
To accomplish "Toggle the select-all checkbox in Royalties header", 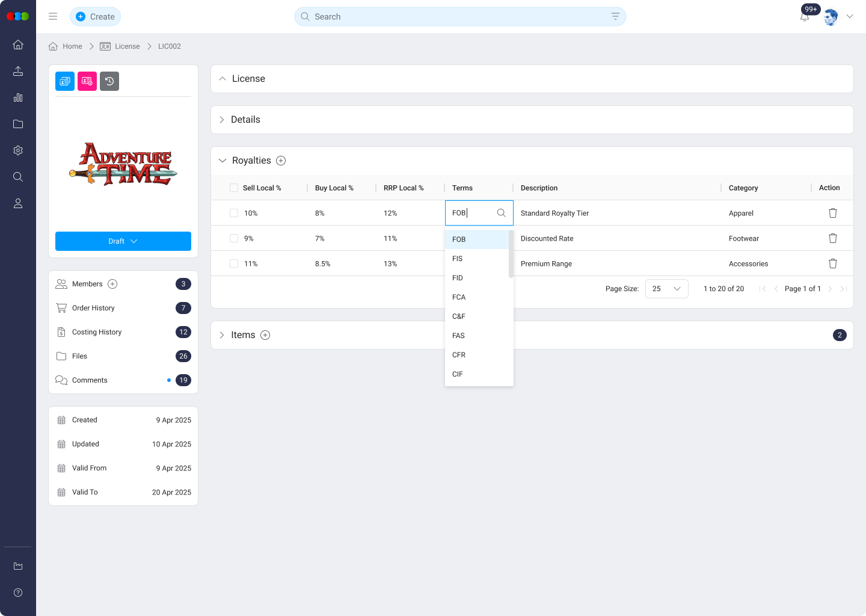I will click(x=234, y=188).
